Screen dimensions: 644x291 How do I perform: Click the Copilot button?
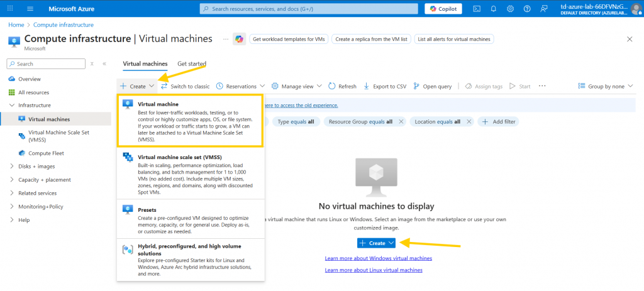443,9
